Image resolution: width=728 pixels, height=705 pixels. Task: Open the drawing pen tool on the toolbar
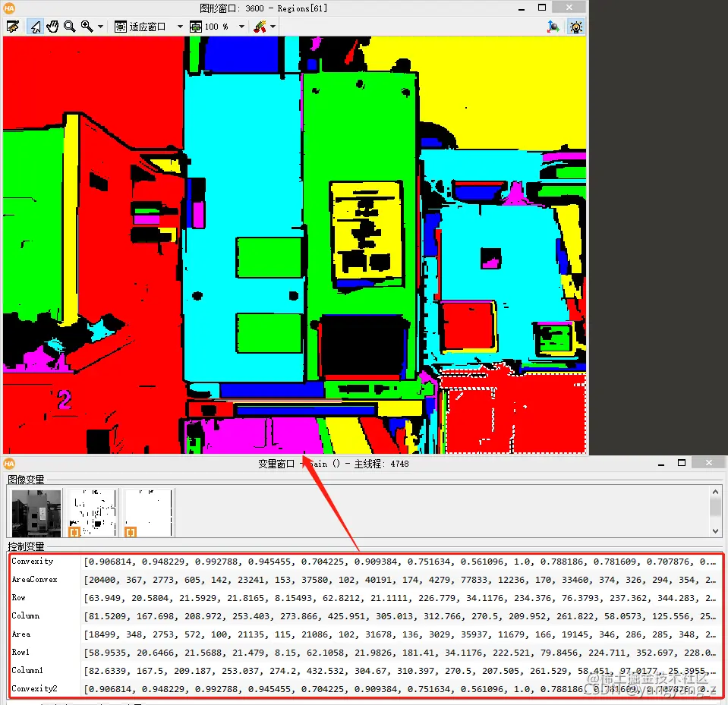coord(259,26)
